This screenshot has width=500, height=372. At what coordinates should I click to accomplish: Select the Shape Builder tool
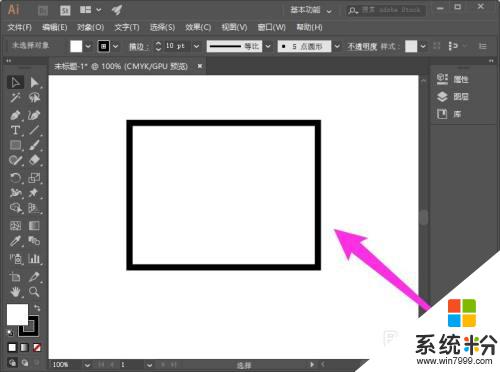coord(15,208)
